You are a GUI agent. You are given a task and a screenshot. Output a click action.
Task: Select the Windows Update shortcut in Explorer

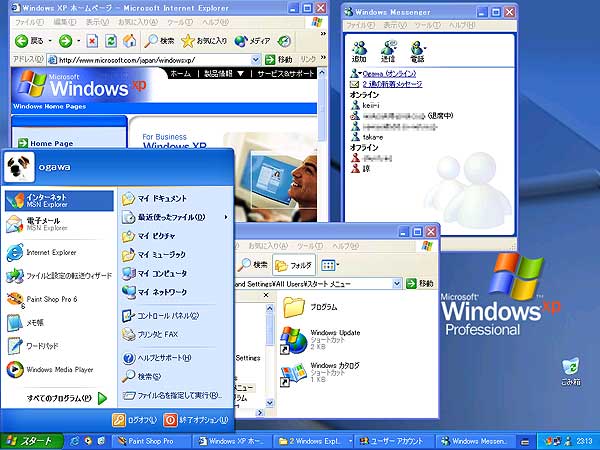pos(321,339)
